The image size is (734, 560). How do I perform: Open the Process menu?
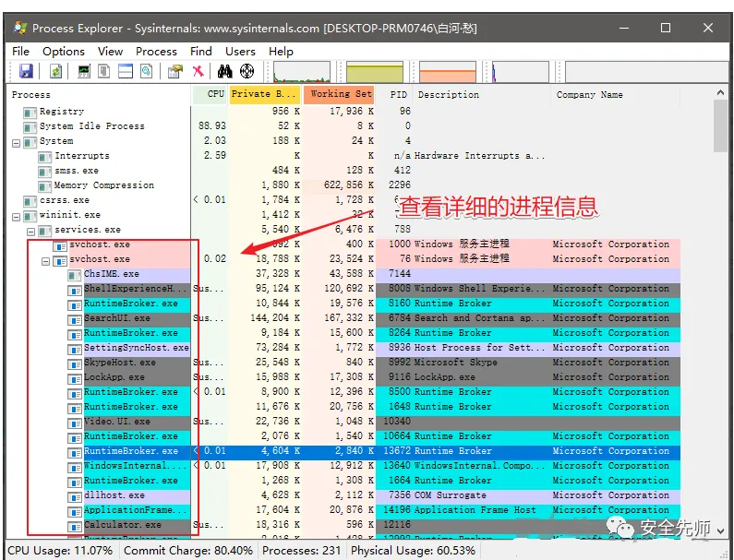(156, 51)
